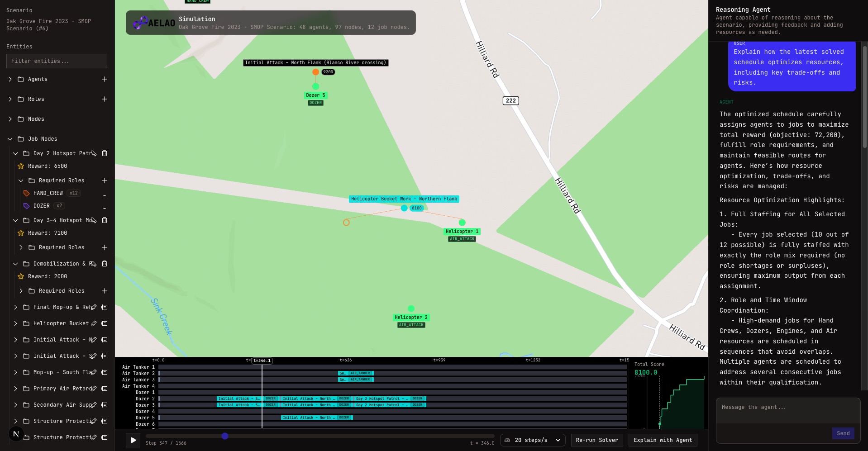Edit the Secondary Air Support job
868x451 pixels.
(94, 405)
